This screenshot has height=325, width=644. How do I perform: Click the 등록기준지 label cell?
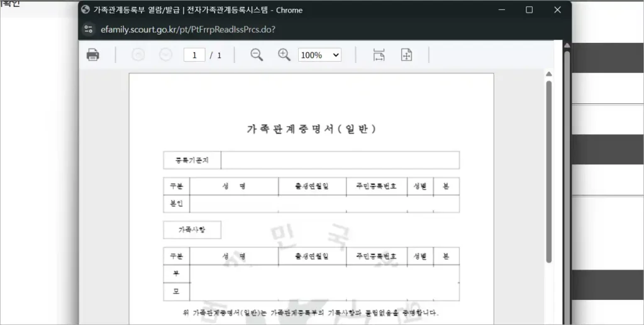click(192, 160)
